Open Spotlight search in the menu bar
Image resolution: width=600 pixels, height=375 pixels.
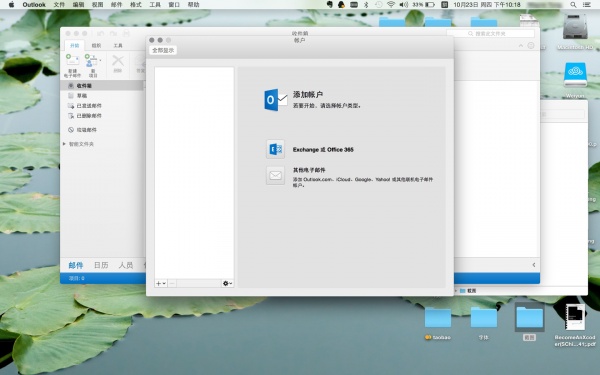(x=573, y=5)
